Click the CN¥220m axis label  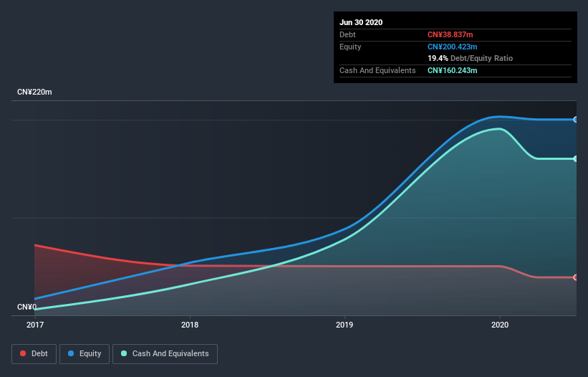[x=34, y=92]
